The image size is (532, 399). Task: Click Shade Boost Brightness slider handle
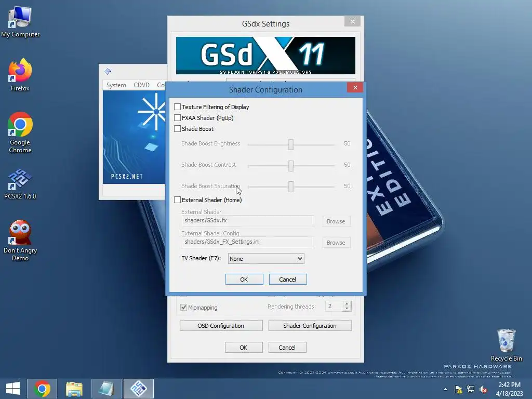coord(291,144)
